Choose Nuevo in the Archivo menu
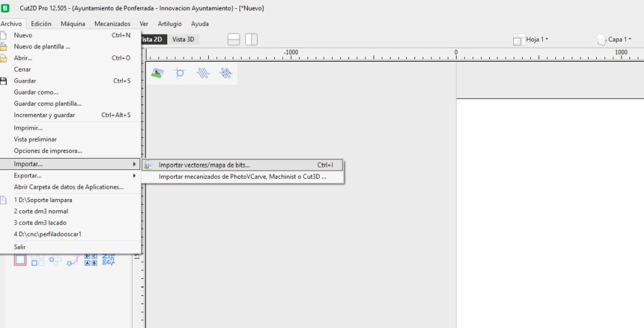 (x=70, y=35)
